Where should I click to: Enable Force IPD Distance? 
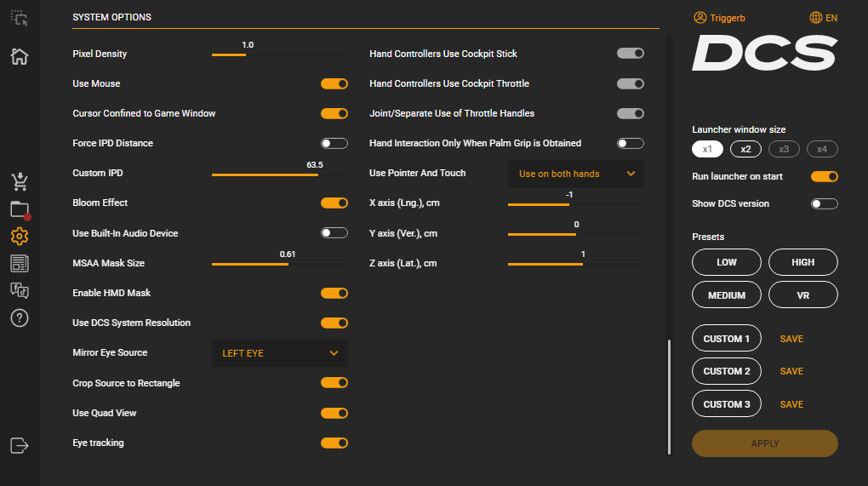pos(334,143)
